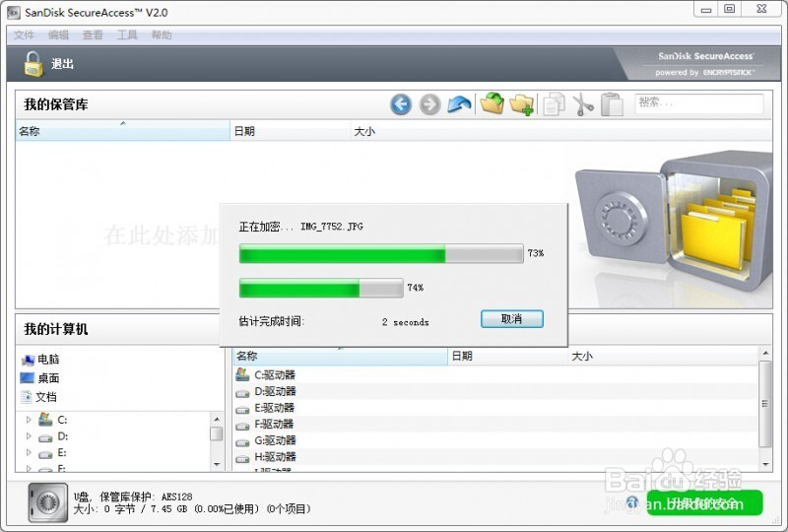Select the E: drive in folder tree
Viewport: 788px width, 532px height.
tap(53, 452)
